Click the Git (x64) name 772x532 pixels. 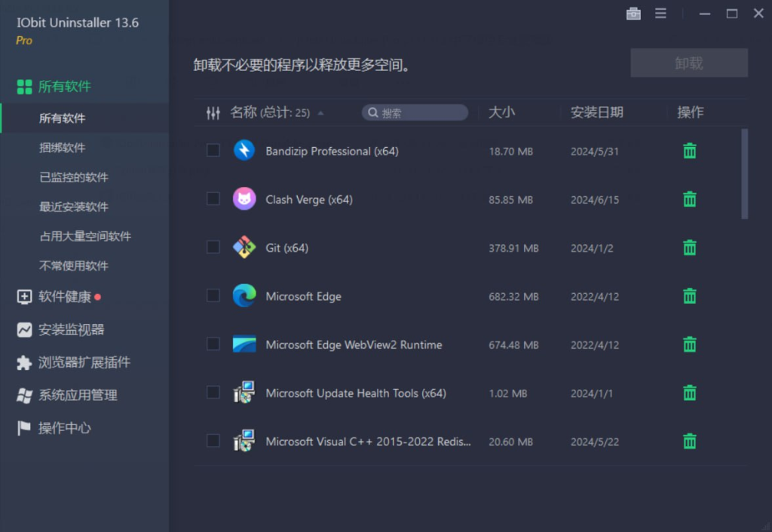[286, 248]
